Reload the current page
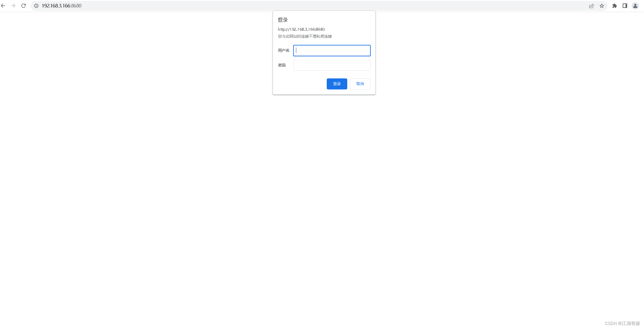The image size is (644, 328). pyautogui.click(x=24, y=6)
